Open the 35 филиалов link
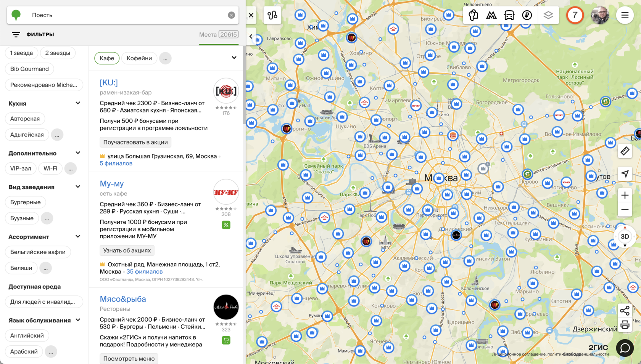The width and height of the screenshot is (641, 364). pyautogui.click(x=145, y=272)
